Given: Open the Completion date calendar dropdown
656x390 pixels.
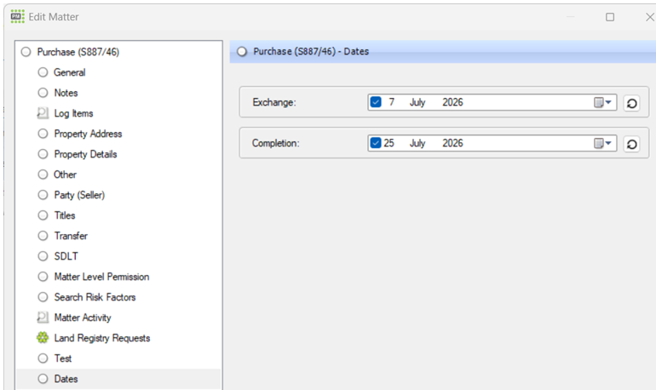Looking at the screenshot, I should 603,144.
